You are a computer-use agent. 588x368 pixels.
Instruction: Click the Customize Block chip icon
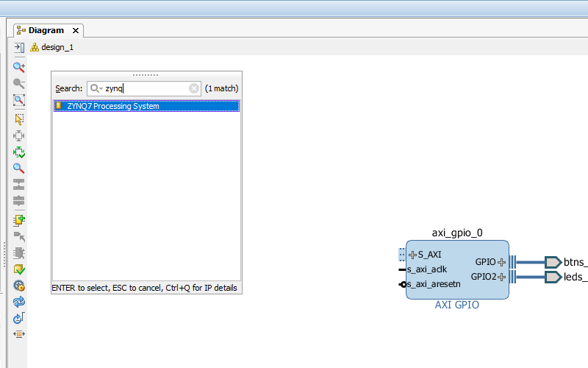point(19,253)
